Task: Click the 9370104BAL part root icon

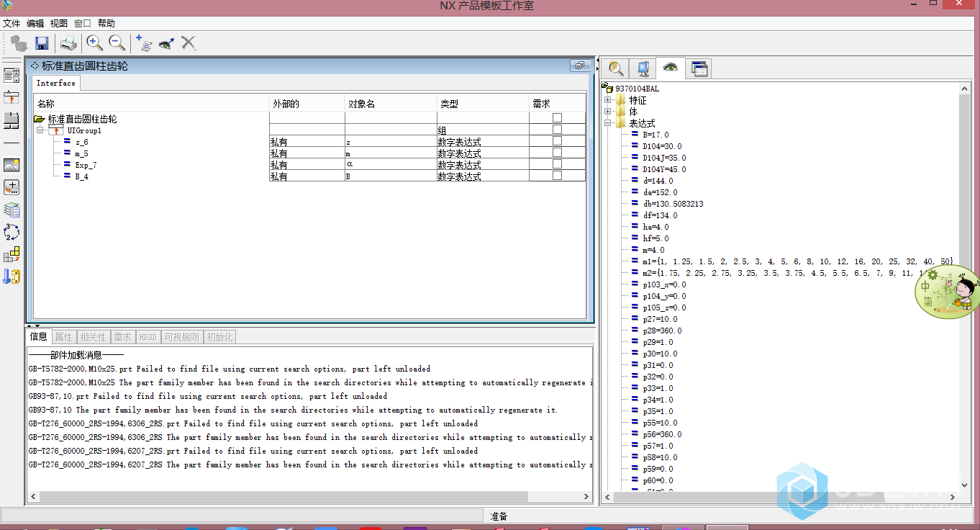Action: pyautogui.click(x=609, y=88)
